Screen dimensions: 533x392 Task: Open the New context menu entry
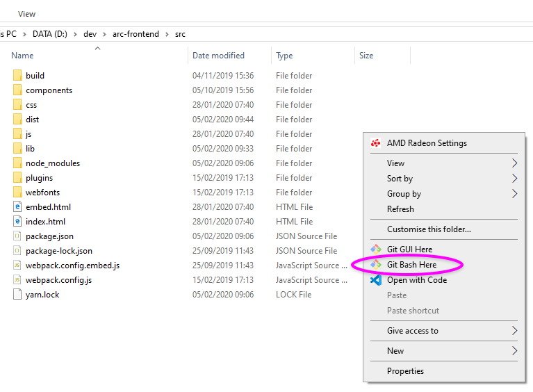pyautogui.click(x=444, y=351)
